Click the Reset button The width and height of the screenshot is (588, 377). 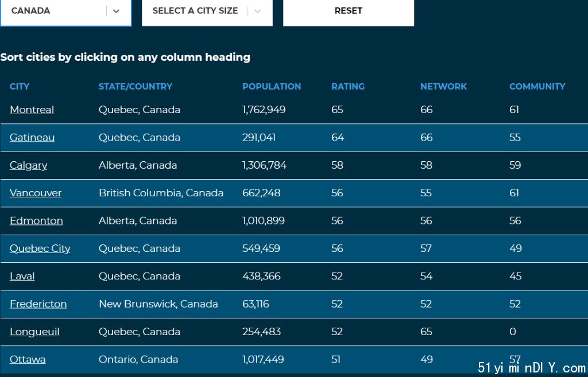(x=349, y=11)
